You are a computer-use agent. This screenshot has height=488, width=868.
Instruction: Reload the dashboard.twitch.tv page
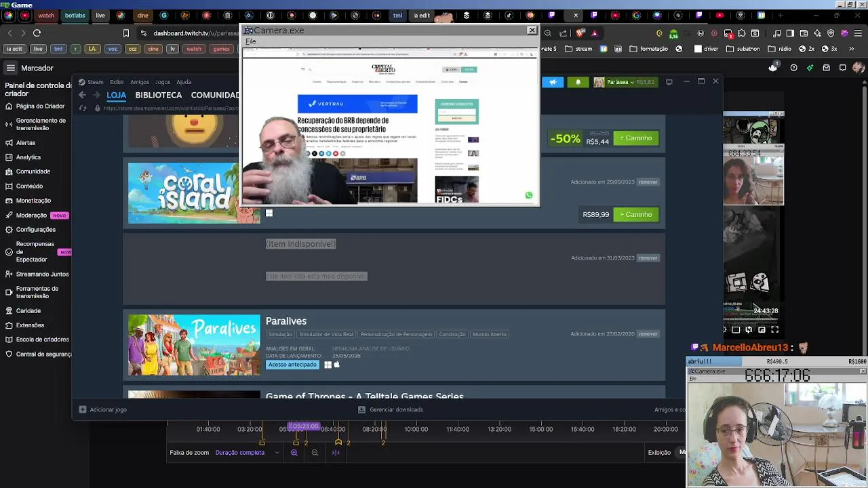pos(37,33)
